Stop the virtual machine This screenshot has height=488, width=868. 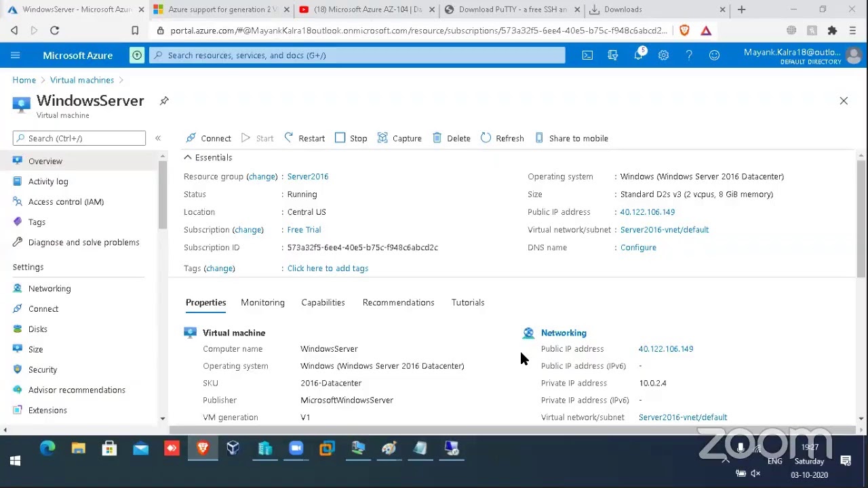click(351, 138)
